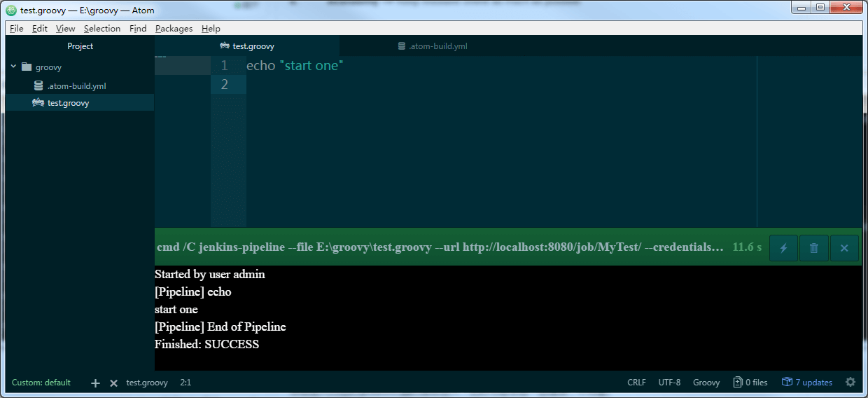Click the groovy file icon beside test.groovy in tree
The image size is (868, 398).
38,102
